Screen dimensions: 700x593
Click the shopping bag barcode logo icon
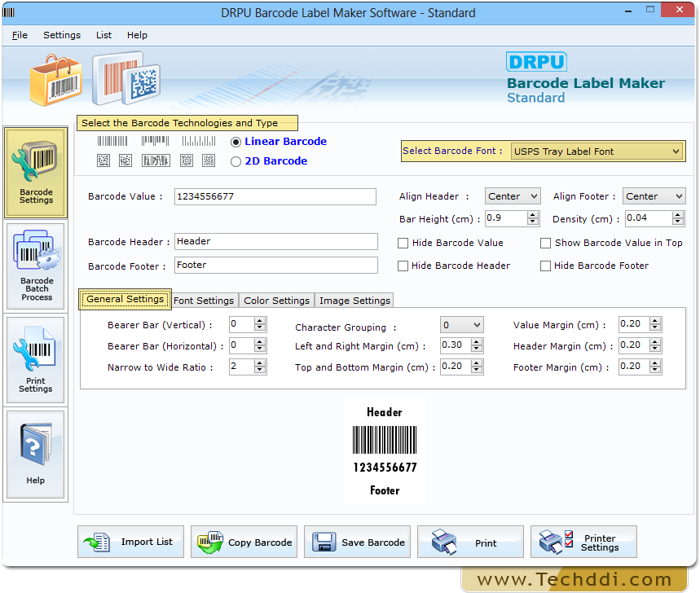pyautogui.click(x=55, y=81)
